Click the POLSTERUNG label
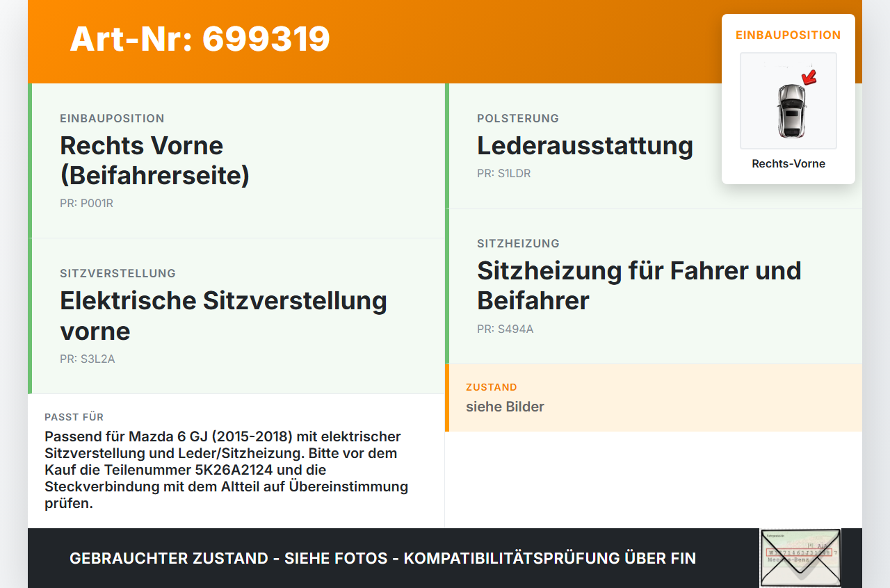This screenshot has height=588, width=890. coord(518,118)
